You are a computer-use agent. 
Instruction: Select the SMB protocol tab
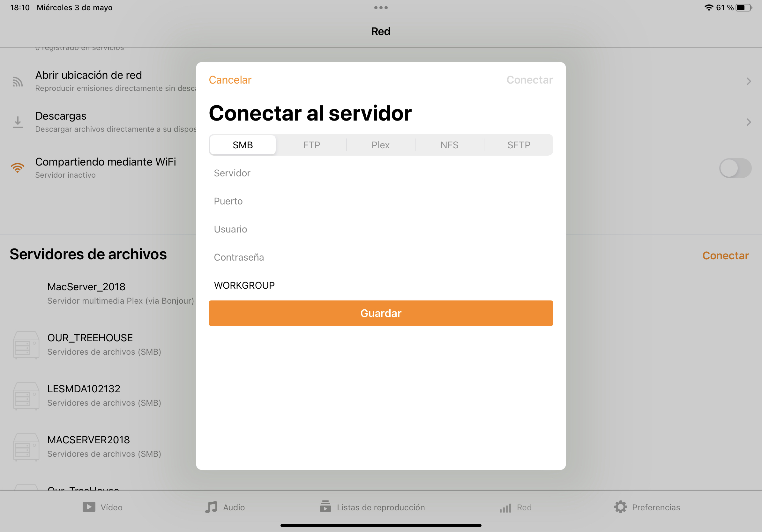coord(243,145)
